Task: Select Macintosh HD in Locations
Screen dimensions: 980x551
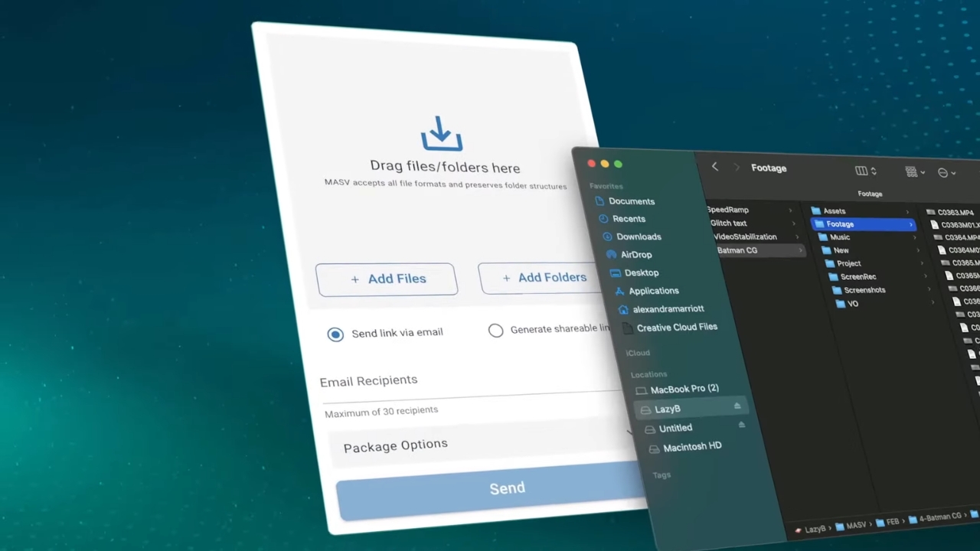Action: tap(685, 447)
